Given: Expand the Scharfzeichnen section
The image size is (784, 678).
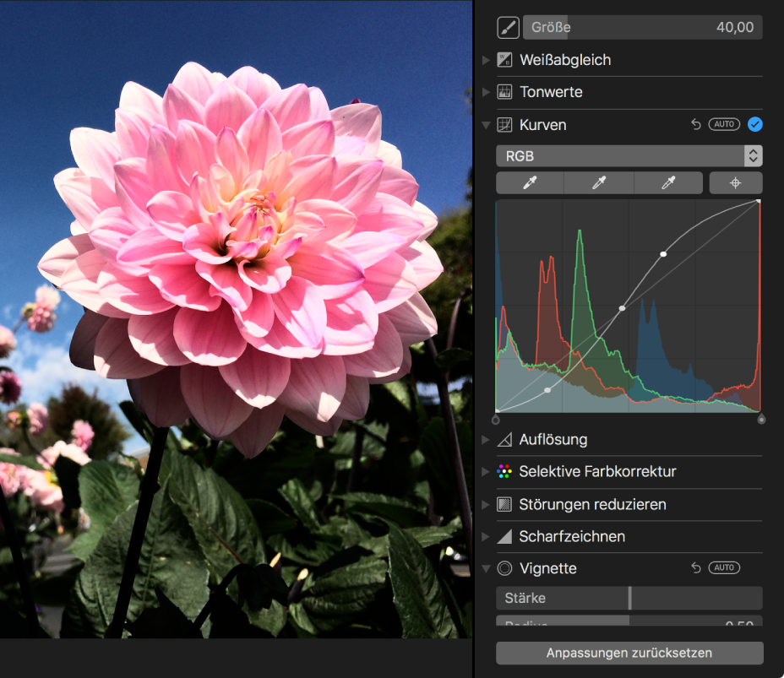Looking at the screenshot, I should click(485, 537).
